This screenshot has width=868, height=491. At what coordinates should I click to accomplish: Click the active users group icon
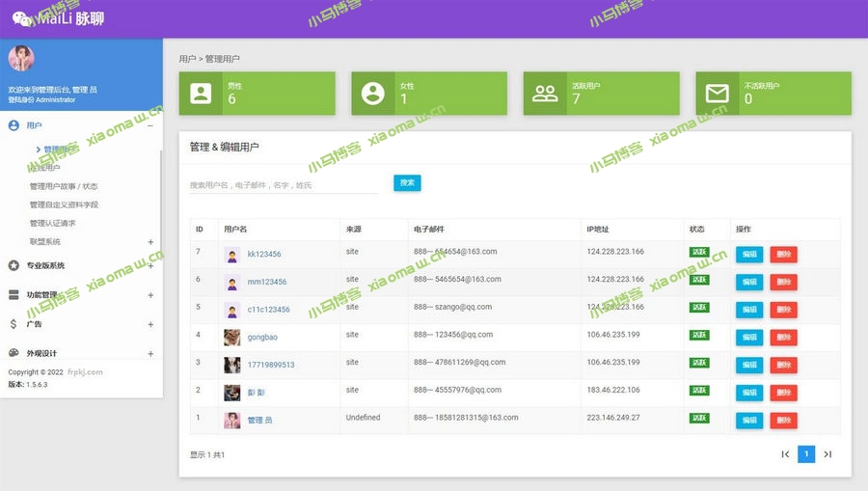[545, 94]
